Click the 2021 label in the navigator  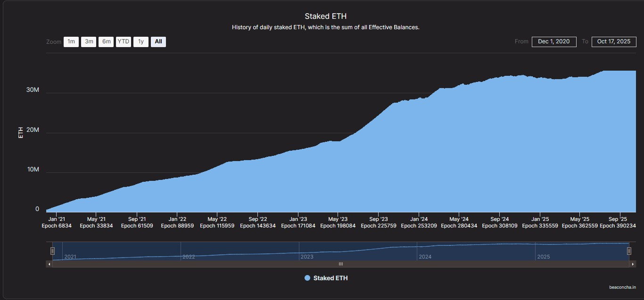[70, 257]
